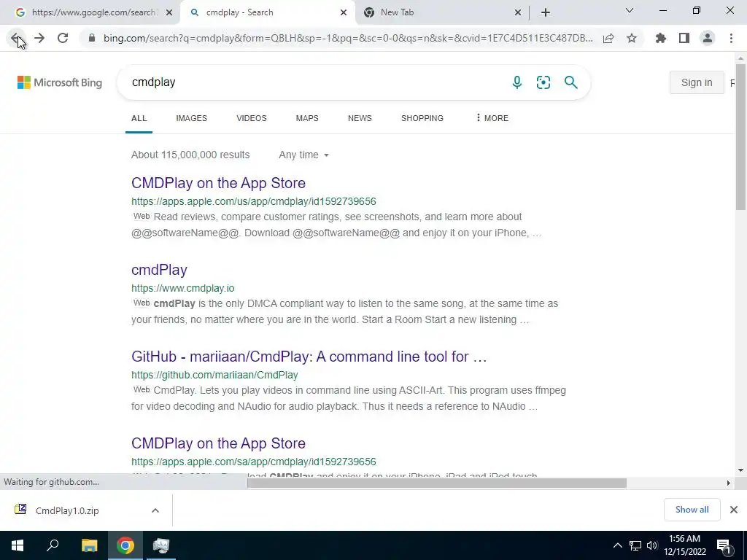This screenshot has width=747, height=560.
Task: Open the cmdPlay result link
Action: (x=159, y=270)
